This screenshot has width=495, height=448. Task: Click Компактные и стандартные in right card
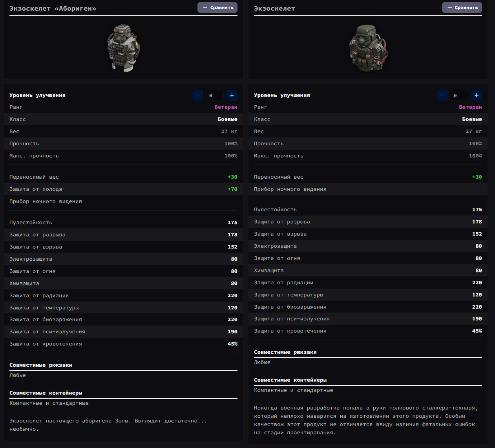point(294,390)
